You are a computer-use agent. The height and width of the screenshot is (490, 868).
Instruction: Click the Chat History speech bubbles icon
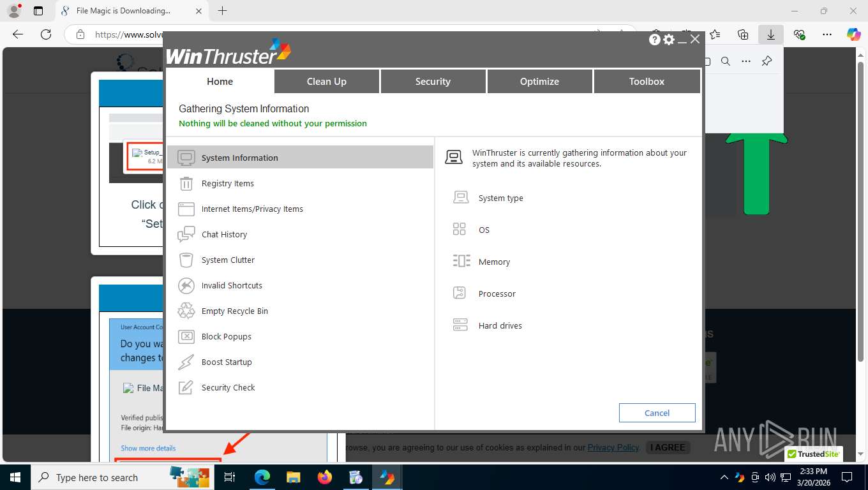186,234
